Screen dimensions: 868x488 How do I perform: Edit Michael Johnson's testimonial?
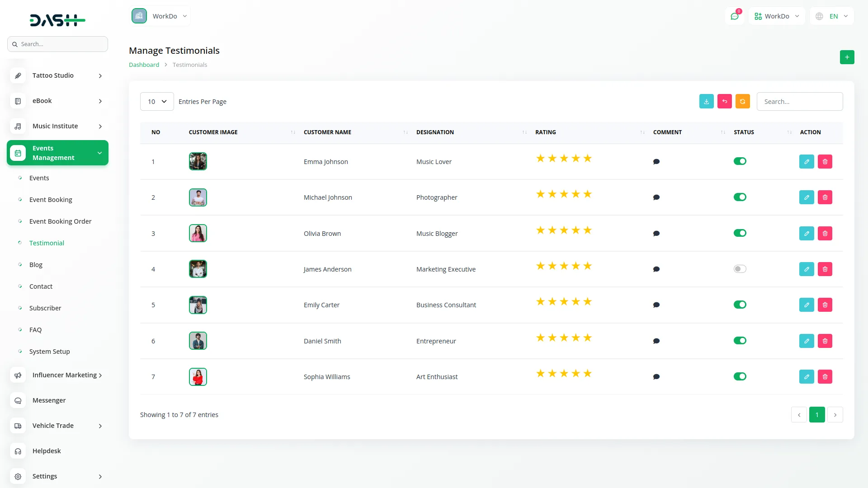pyautogui.click(x=806, y=197)
